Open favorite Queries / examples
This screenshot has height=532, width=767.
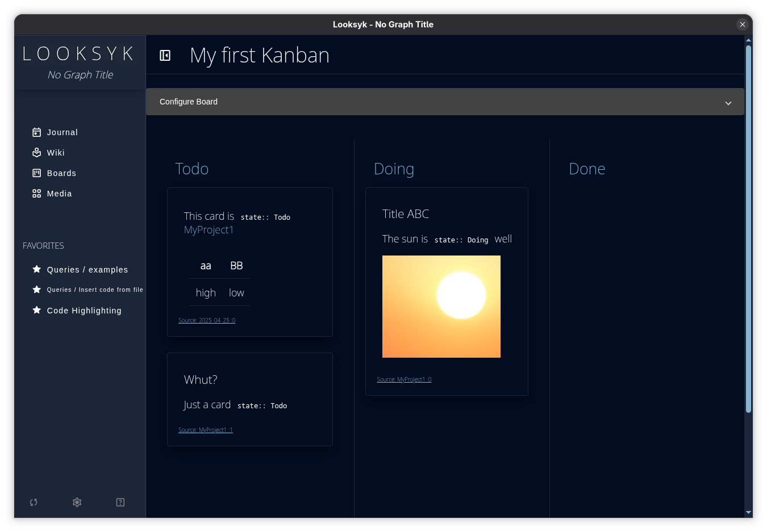(x=87, y=270)
